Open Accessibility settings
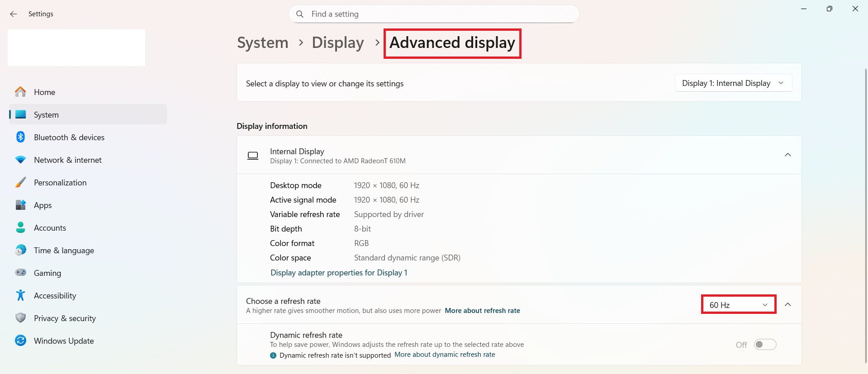The image size is (868, 374). 88,295
